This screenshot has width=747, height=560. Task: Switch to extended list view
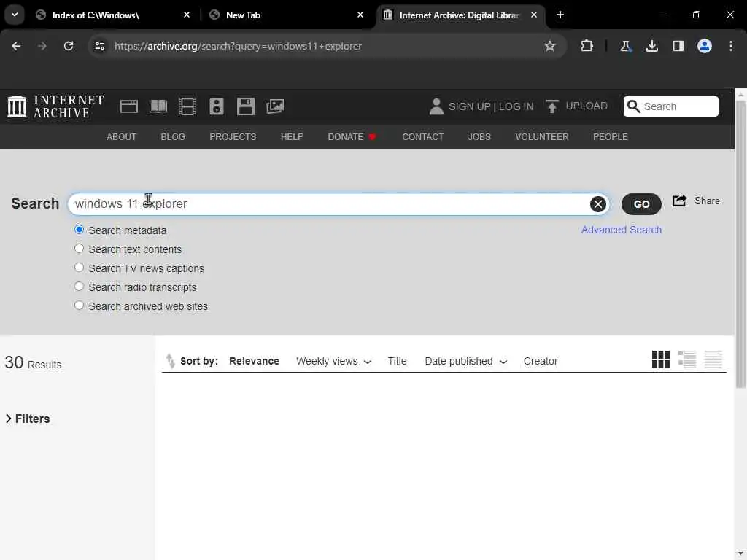(687, 359)
